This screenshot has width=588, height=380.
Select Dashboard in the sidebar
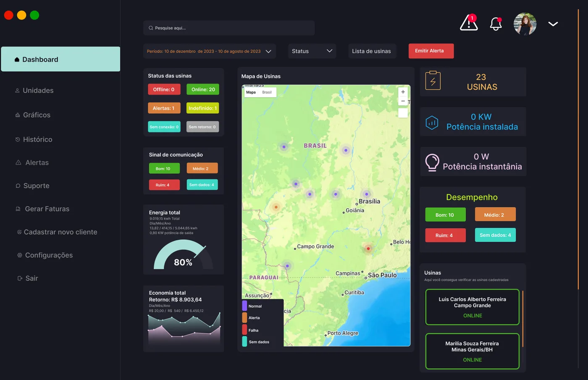coord(60,59)
